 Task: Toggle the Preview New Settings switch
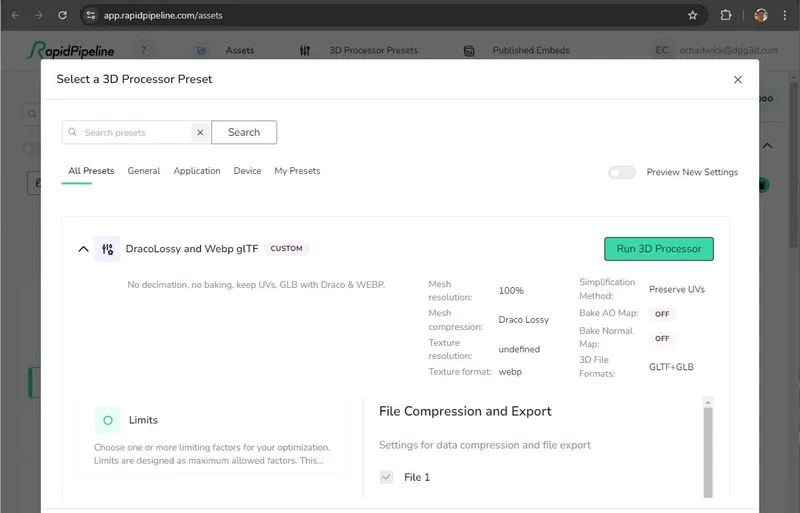(621, 172)
